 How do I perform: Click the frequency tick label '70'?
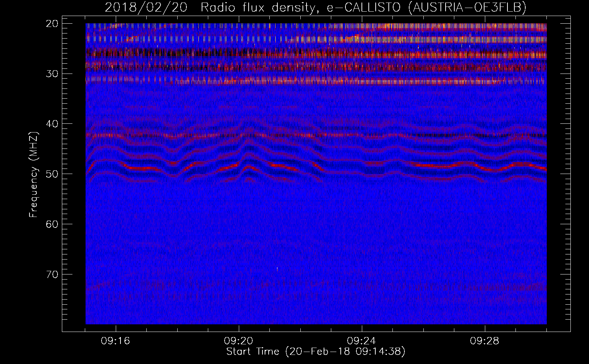click(52, 274)
